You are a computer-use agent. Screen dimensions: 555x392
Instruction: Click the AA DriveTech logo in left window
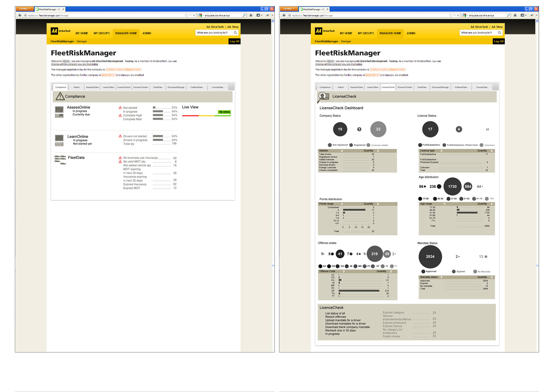point(60,31)
